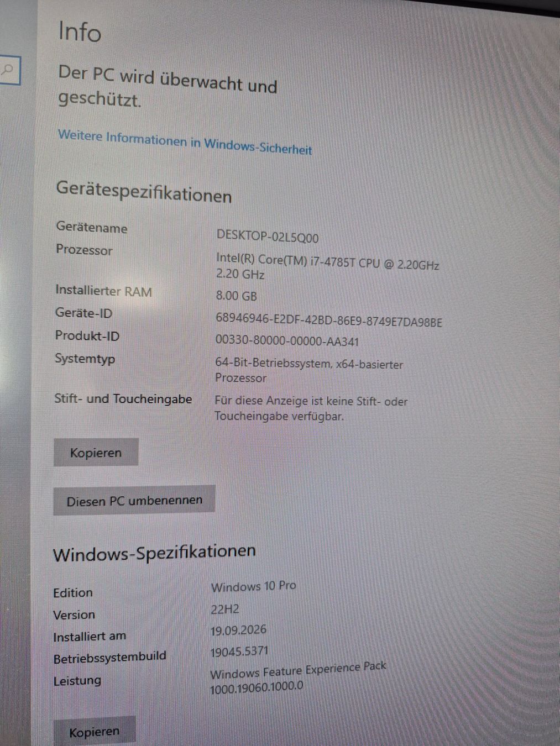Click Diesen PC umbenennen button
The height and width of the screenshot is (746, 560).
coord(134,501)
